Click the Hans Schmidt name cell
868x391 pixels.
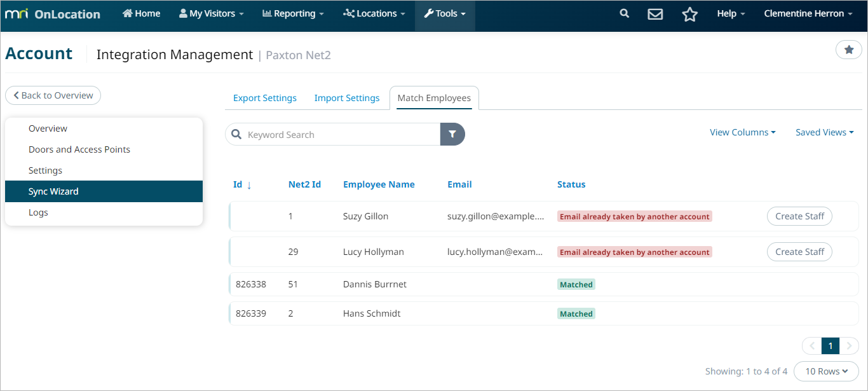(x=372, y=313)
